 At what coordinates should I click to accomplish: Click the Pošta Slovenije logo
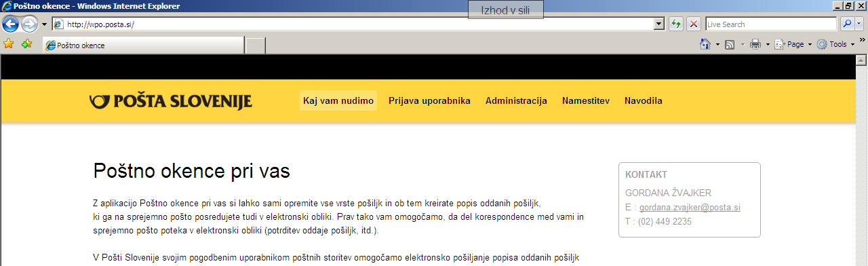[x=170, y=101]
